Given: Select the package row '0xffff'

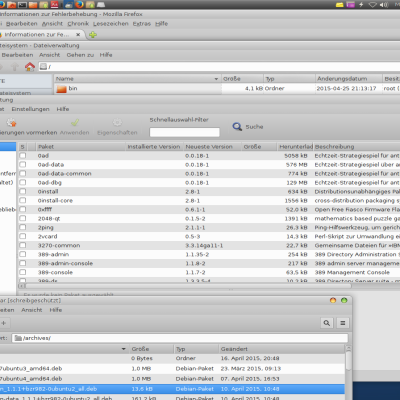Looking at the screenshot, I should pyautogui.click(x=208, y=210).
